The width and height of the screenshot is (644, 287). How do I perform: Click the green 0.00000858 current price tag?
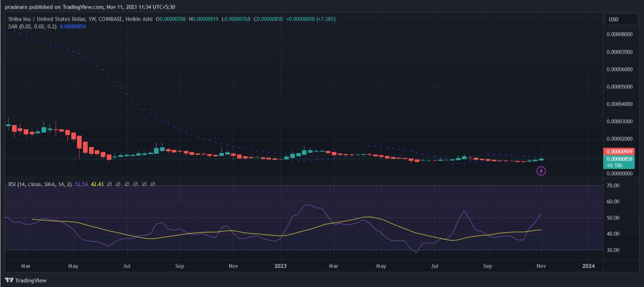click(620, 159)
